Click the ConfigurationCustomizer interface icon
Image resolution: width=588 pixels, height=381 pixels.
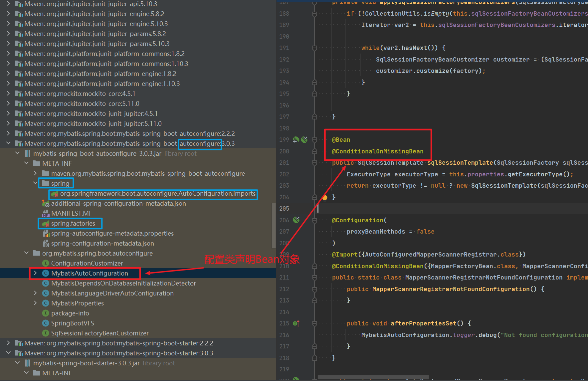coord(46,263)
